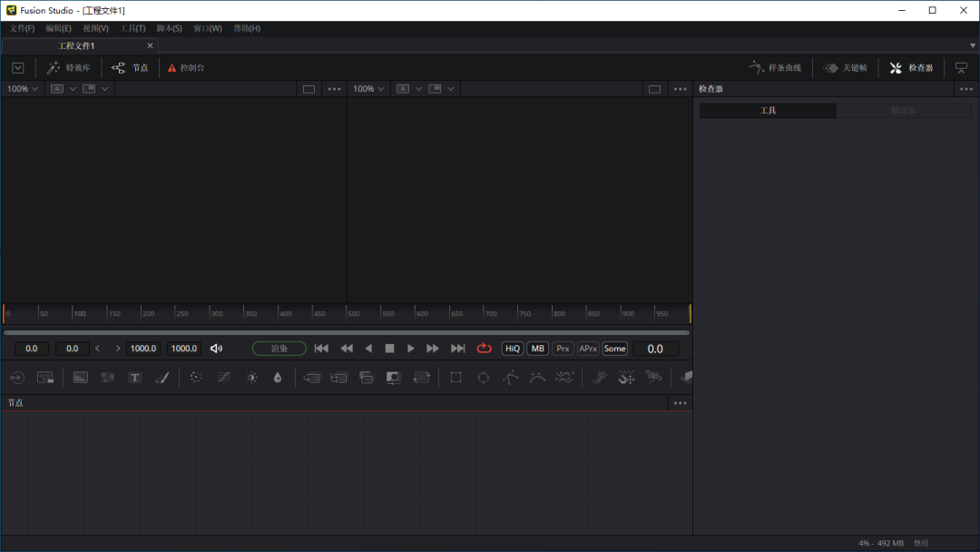This screenshot has width=980, height=552.
Task: Open left viewer A buffer dropdown arrow
Action: [73, 89]
